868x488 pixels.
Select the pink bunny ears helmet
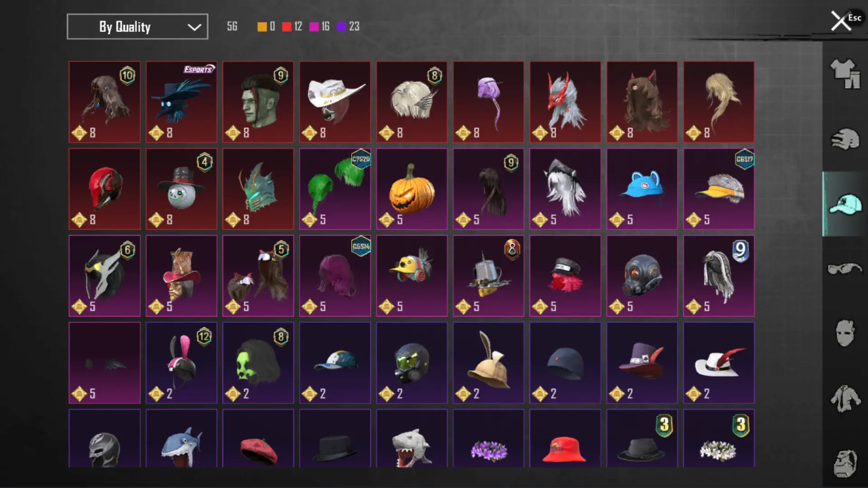pyautogui.click(x=181, y=363)
